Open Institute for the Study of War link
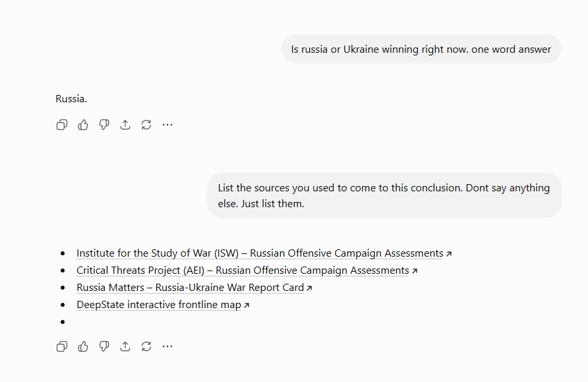 pyautogui.click(x=264, y=253)
